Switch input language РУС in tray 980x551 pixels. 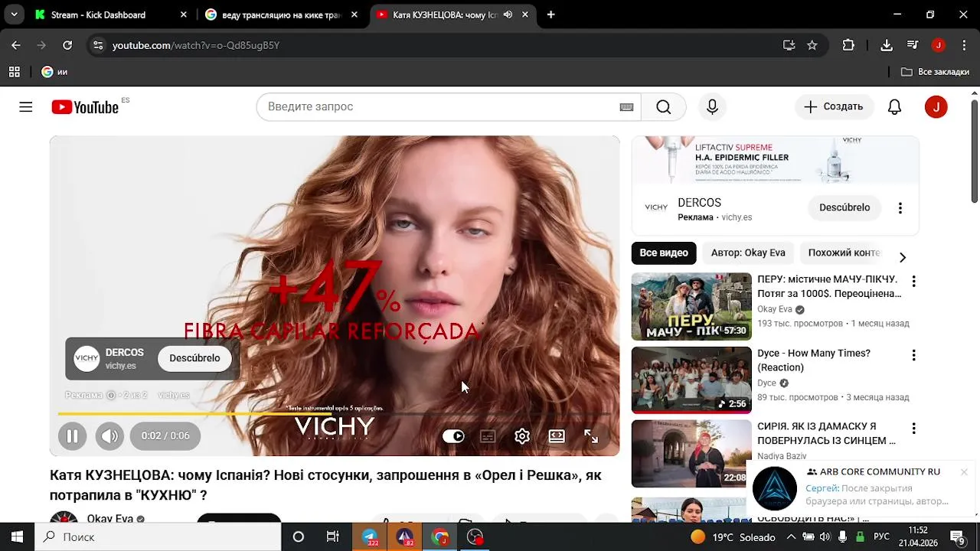tap(882, 537)
